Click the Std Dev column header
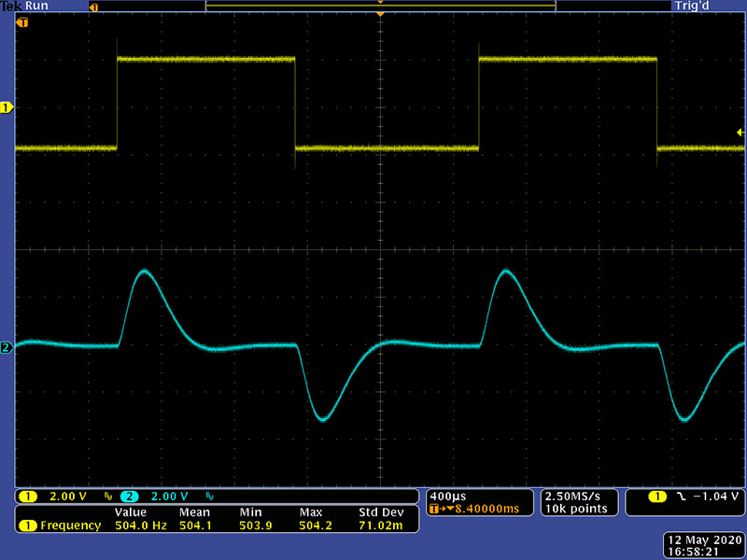This screenshot has width=747, height=560. click(x=381, y=512)
